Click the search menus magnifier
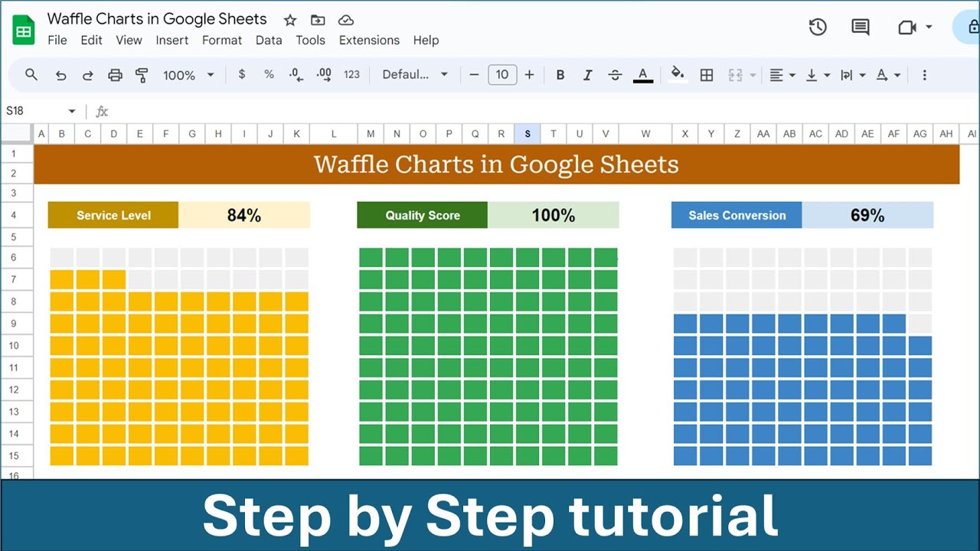The height and width of the screenshot is (551, 980). pos(31,74)
